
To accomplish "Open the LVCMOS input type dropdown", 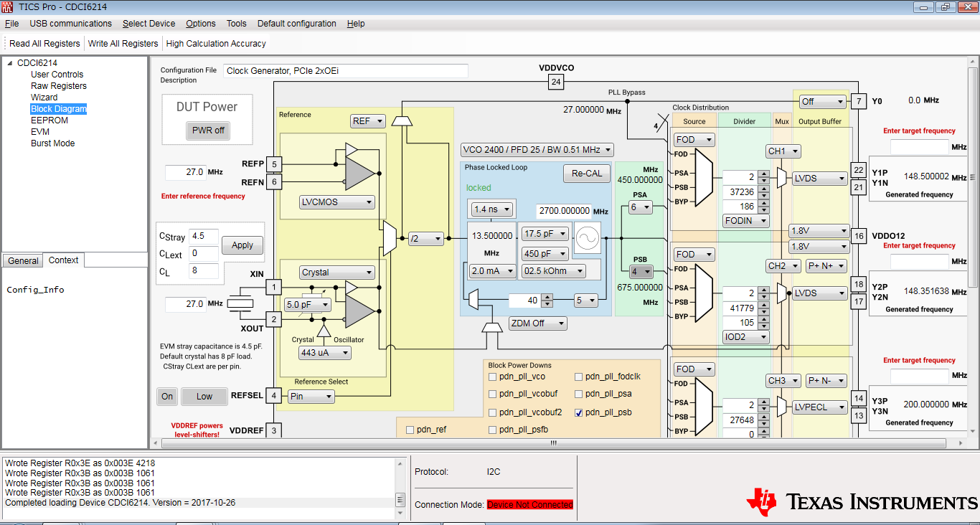I will coord(337,202).
